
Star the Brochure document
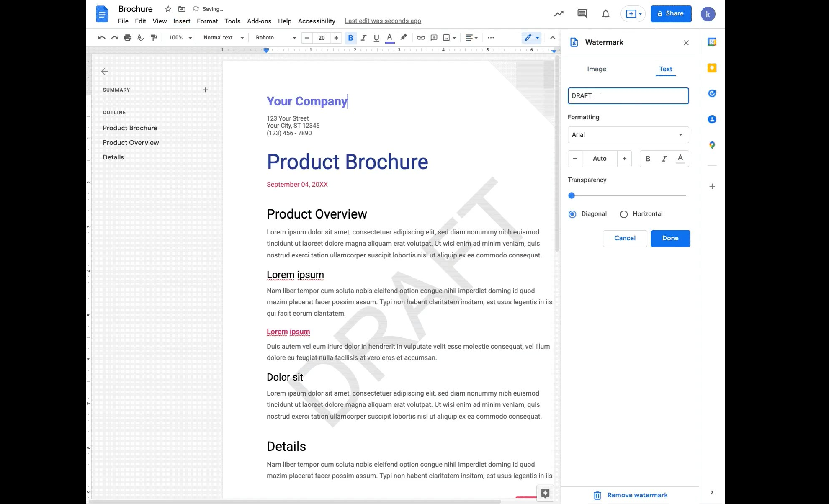tap(168, 9)
